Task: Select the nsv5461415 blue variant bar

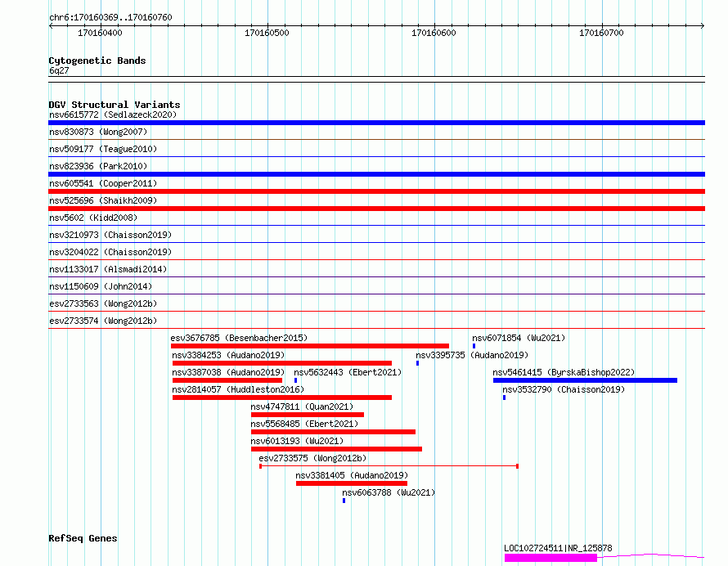Action: click(585, 380)
